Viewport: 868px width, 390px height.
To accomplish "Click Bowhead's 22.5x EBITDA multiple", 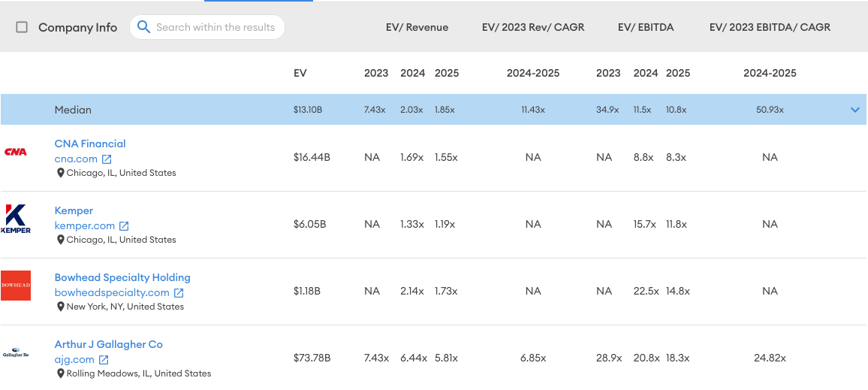I will click(x=646, y=291).
